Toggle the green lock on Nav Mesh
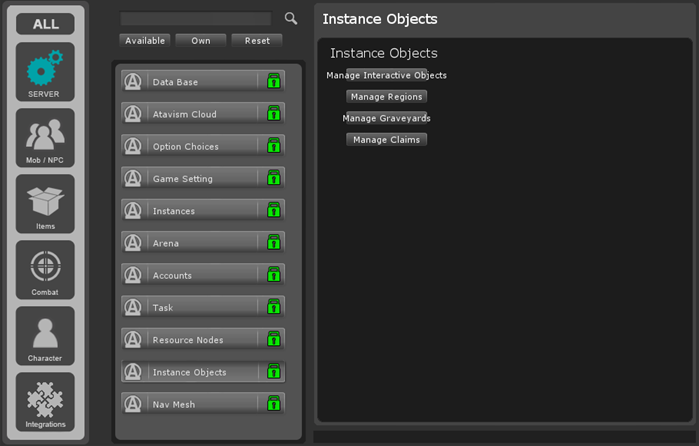Image resolution: width=699 pixels, height=446 pixels. tap(274, 404)
